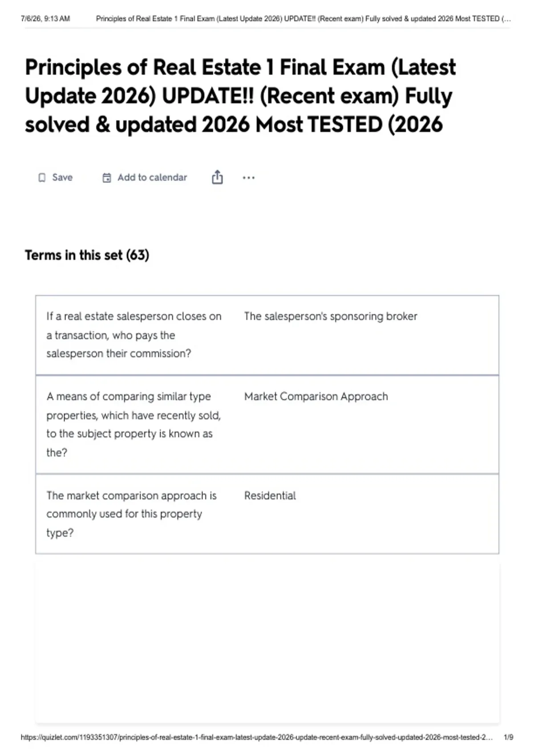Click the Save button label
The image size is (534, 756).
click(x=62, y=177)
